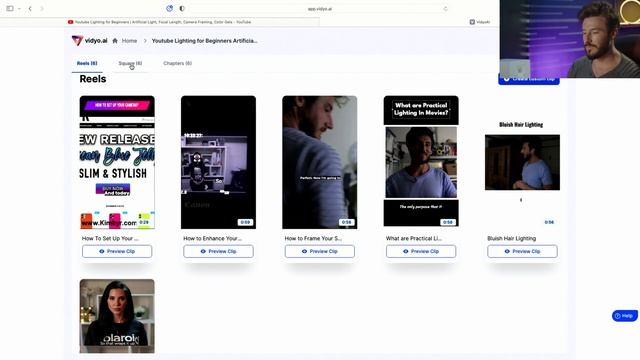The height and width of the screenshot is (360, 640).
Task: Switch to the Square tab
Action: click(x=130, y=63)
